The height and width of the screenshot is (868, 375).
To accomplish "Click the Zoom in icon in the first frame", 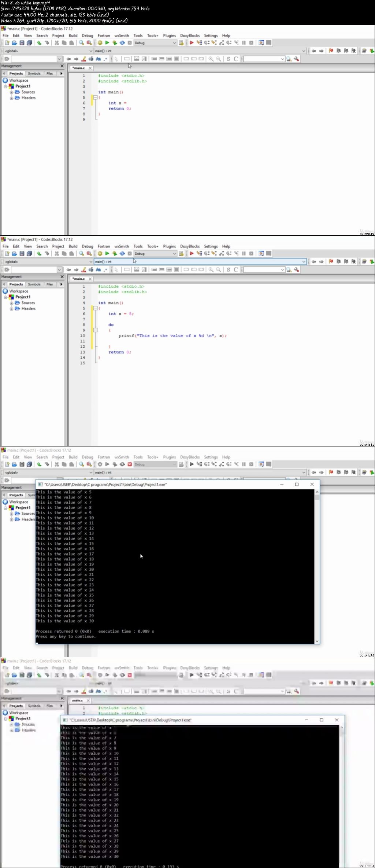I will coord(211,59).
